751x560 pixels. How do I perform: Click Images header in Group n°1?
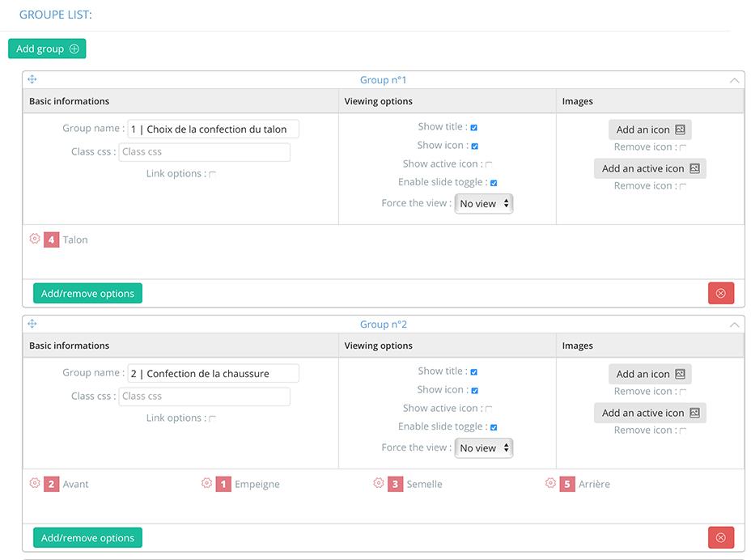click(x=578, y=101)
